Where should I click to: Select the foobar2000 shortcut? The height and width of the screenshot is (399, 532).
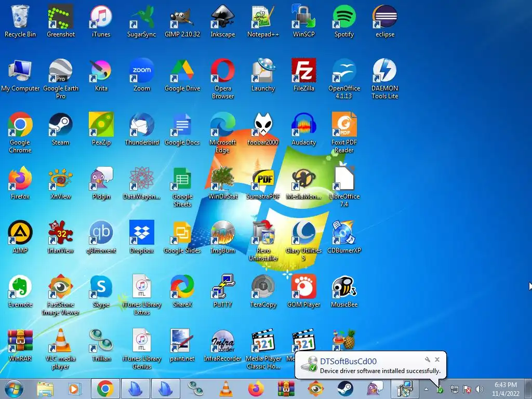[x=263, y=129]
